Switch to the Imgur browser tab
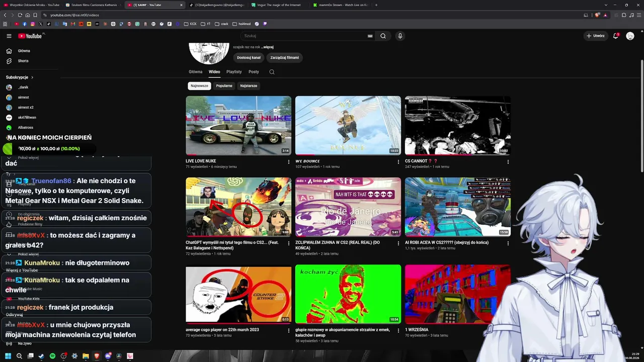The width and height of the screenshot is (644, 362). tap(278, 5)
